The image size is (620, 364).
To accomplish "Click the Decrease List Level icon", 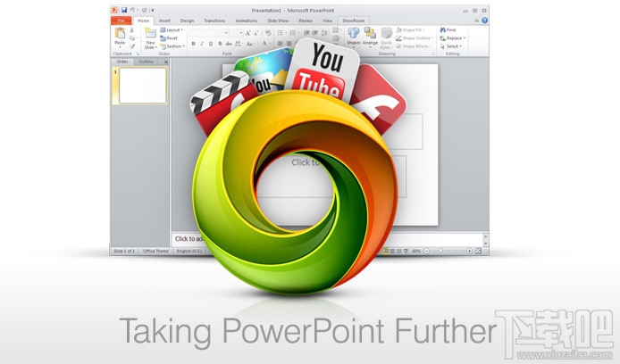I will [x=306, y=33].
